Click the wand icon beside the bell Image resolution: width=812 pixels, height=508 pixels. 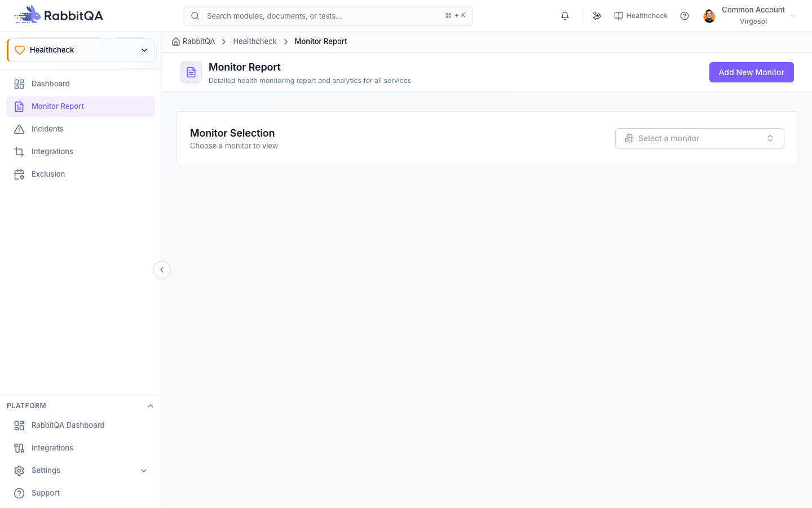click(x=597, y=16)
